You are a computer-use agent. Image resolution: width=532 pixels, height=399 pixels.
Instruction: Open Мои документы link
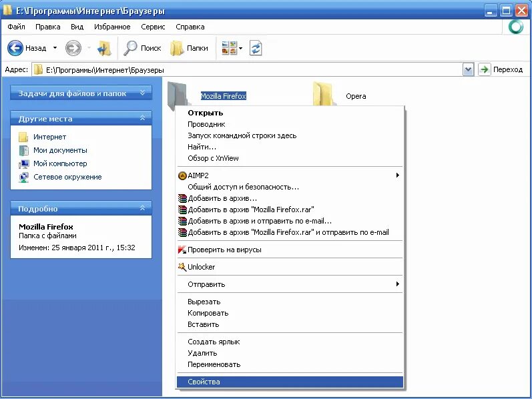point(60,150)
